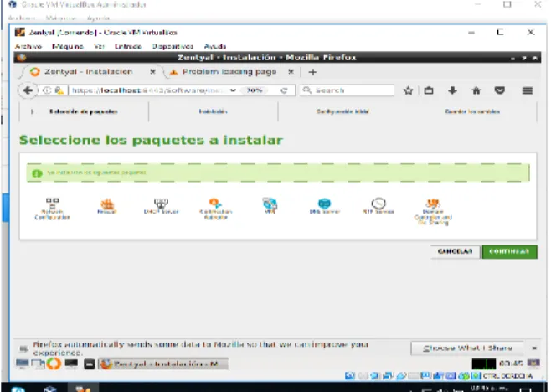Open the Pocket shield icon
The image size is (551, 392).
(500, 90)
